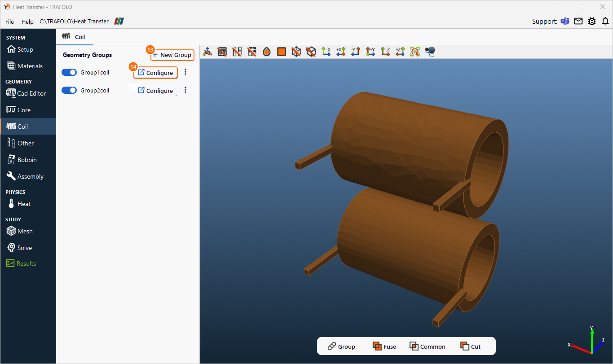Create a New Group

coord(172,55)
